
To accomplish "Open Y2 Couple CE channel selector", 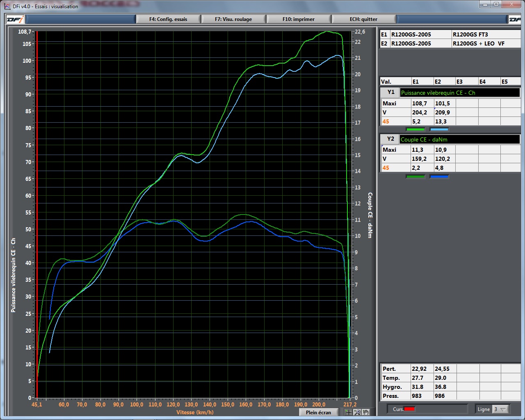I will (x=459, y=139).
